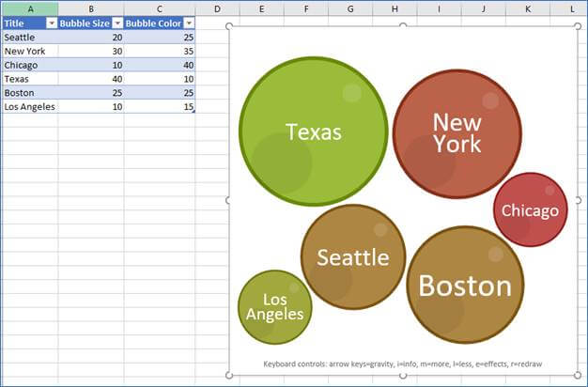The width and height of the screenshot is (588, 387).
Task: Click the New York bubble
Action: click(457, 133)
